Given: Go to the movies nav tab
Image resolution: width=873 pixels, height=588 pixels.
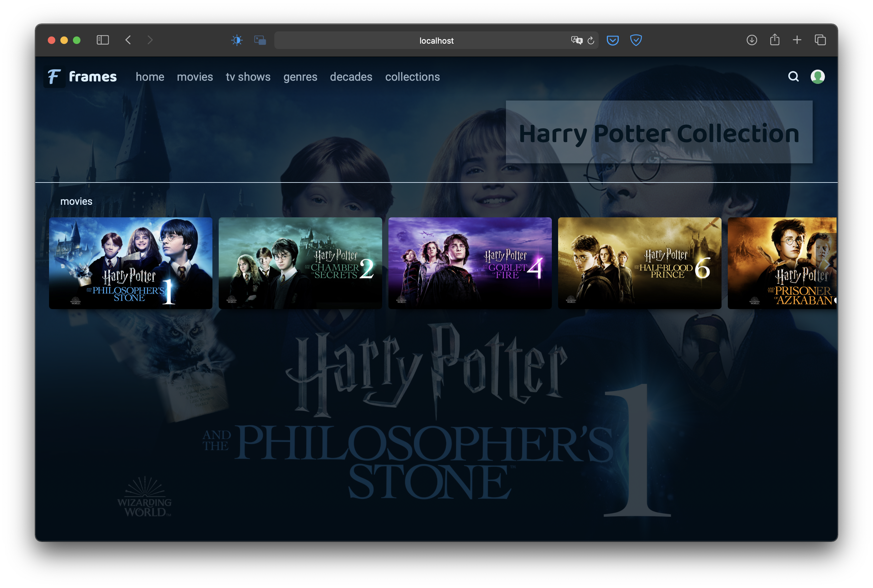Looking at the screenshot, I should pyautogui.click(x=195, y=77).
